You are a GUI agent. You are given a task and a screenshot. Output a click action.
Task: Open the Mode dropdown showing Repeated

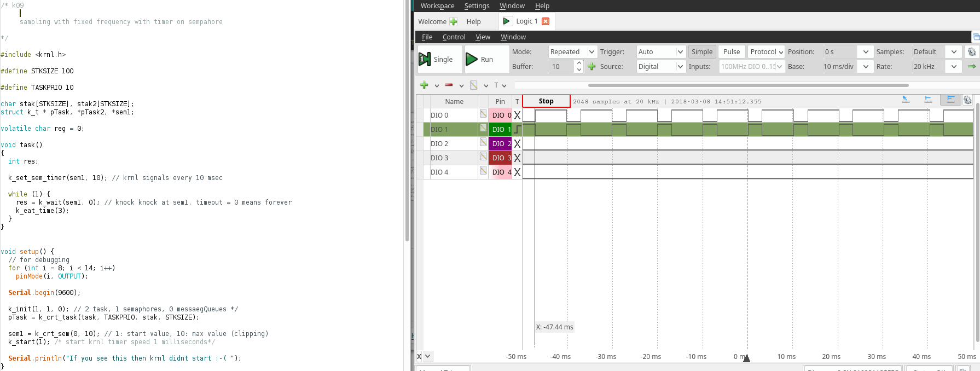(572, 51)
